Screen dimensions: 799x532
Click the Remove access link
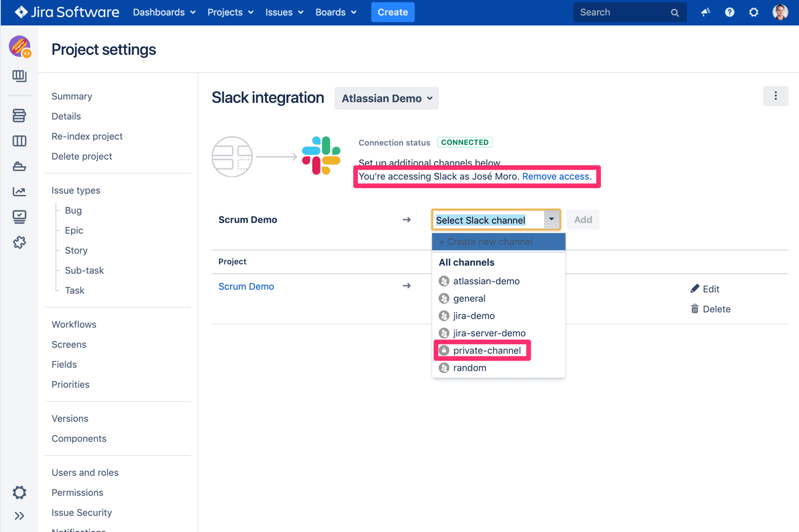click(x=557, y=176)
